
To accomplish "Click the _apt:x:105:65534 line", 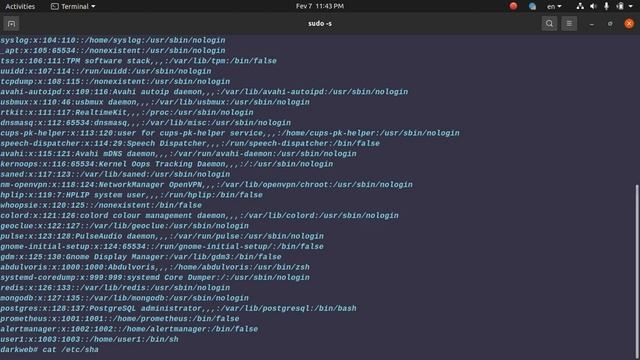I will [113, 51].
